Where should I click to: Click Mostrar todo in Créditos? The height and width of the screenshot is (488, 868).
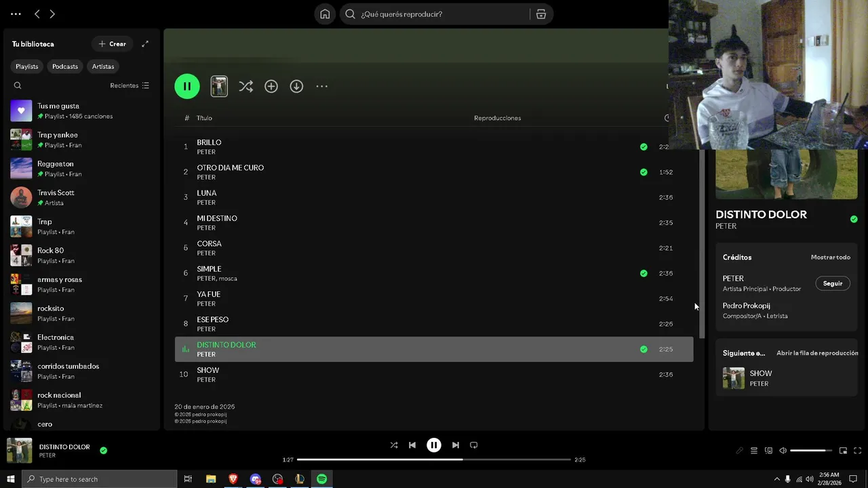(831, 258)
